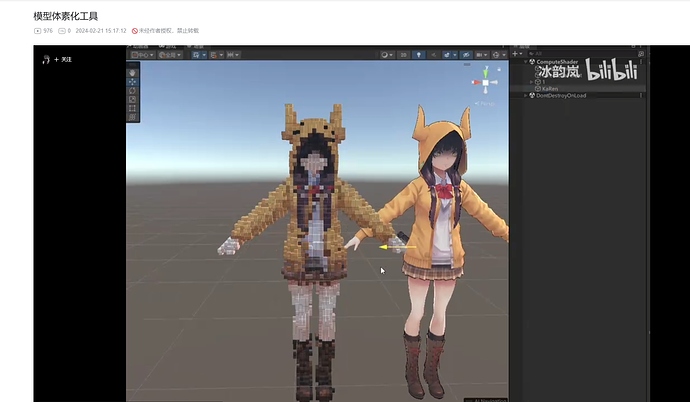Image resolution: width=690 pixels, height=402 pixels.
Task: Toggle 2D view mode
Action: coord(404,55)
